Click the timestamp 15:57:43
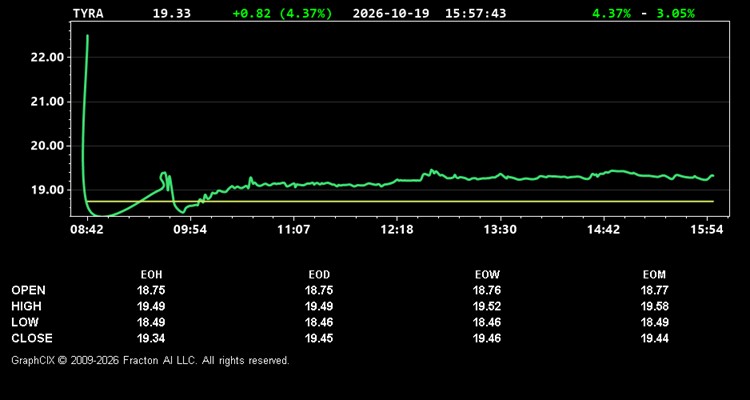 pos(475,13)
